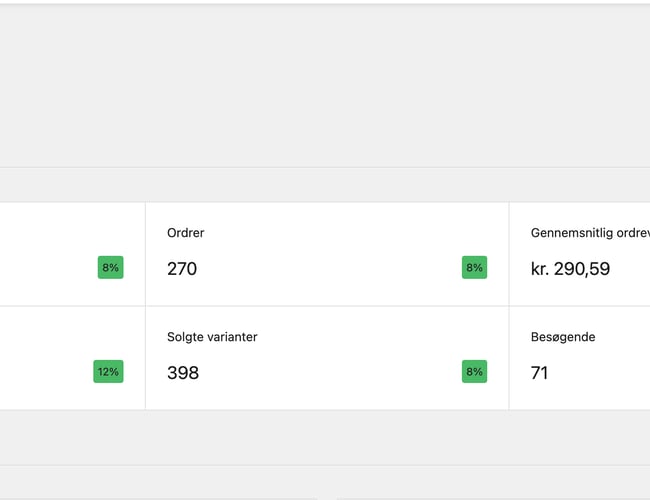
Task: Click the large empty gray panel at top
Action: (325, 85)
